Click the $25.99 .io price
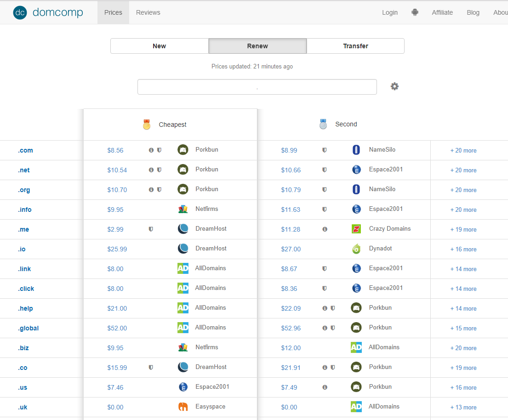This screenshot has width=508, height=420. point(117,249)
